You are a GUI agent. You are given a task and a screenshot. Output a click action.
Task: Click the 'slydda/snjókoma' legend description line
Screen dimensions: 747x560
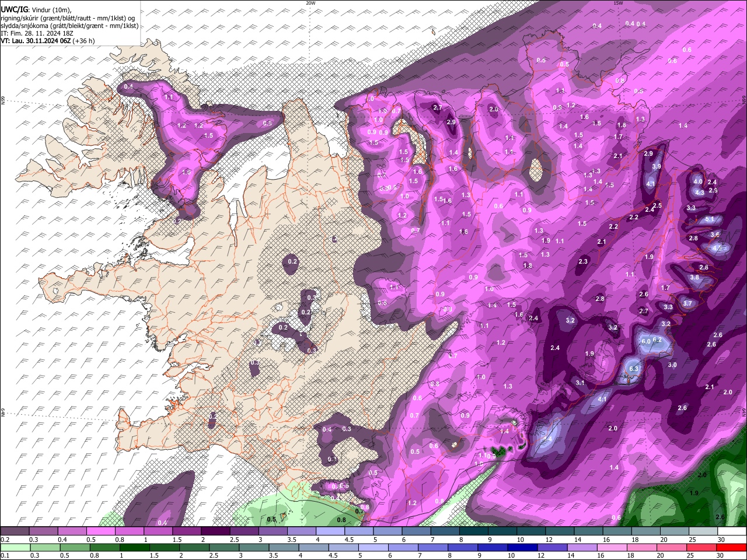tap(69, 26)
